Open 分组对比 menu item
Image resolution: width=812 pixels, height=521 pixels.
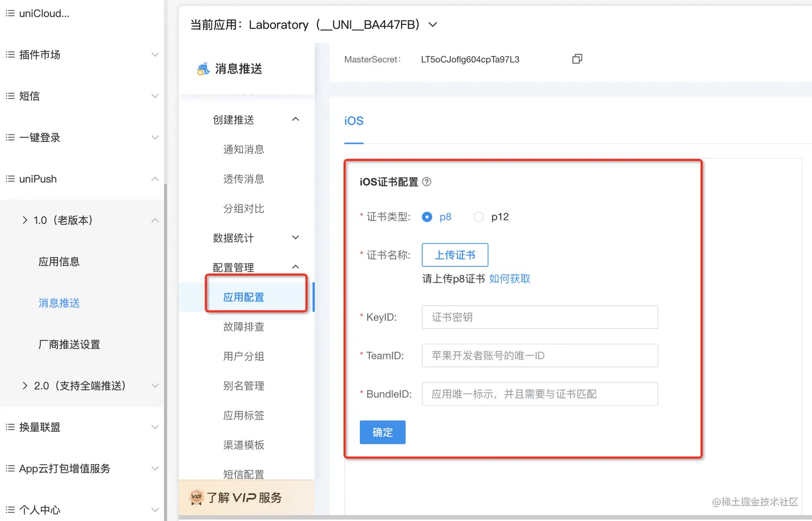(244, 208)
